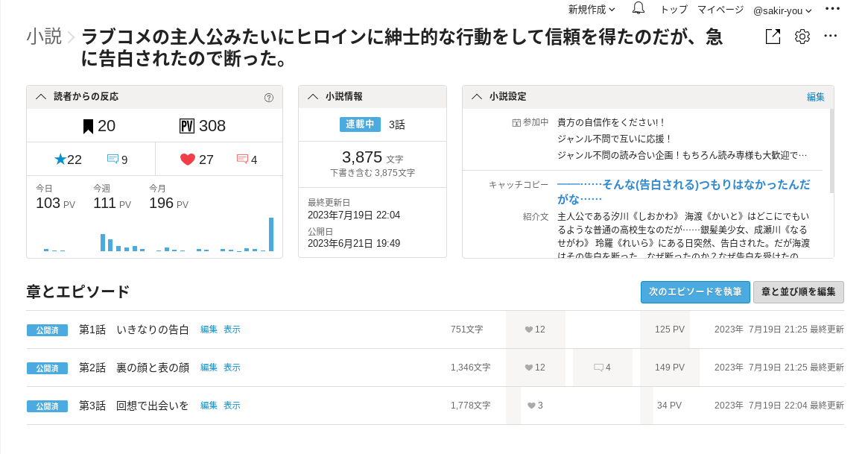868x454 pixels.
Task: Click 章と並び順を編集 button
Action: (798, 292)
